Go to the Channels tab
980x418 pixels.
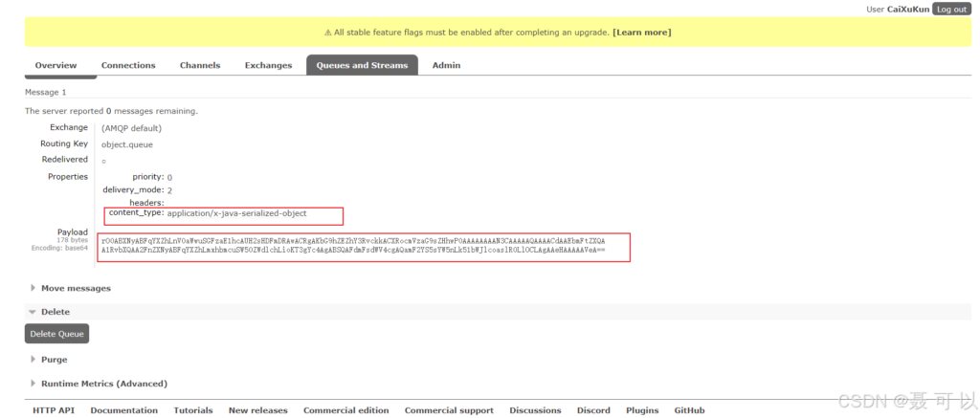200,65
